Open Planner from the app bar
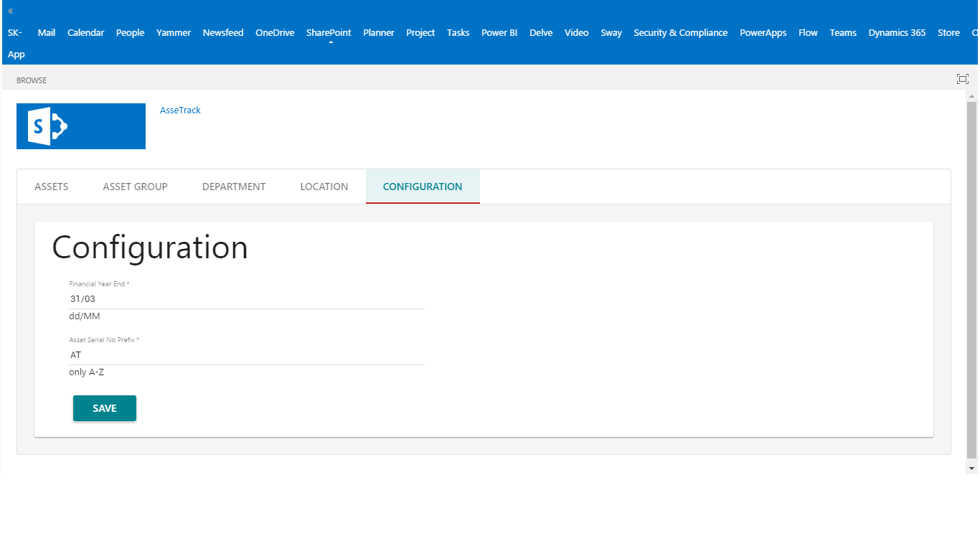The width and height of the screenshot is (980, 551). pyautogui.click(x=379, y=32)
